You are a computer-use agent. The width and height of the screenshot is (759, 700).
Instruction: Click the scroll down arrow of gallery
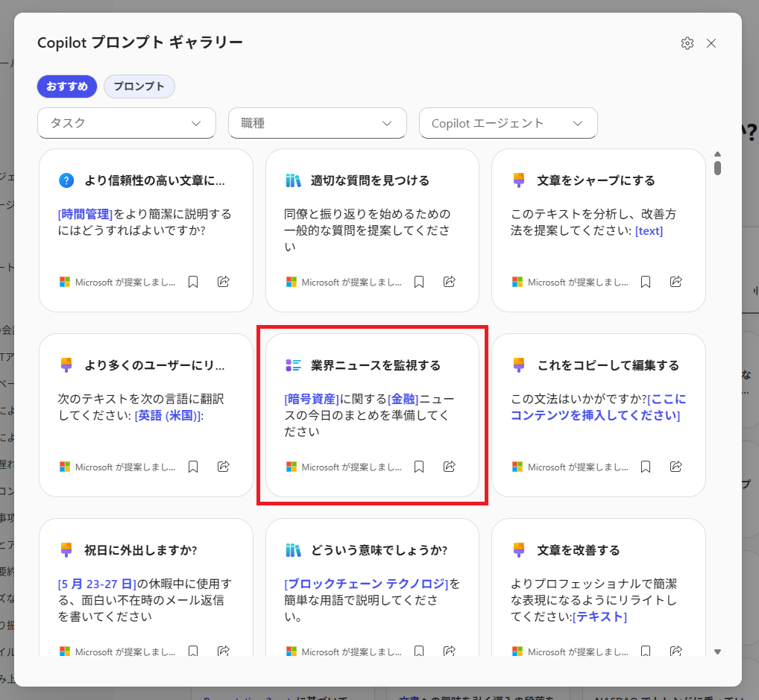point(717,652)
